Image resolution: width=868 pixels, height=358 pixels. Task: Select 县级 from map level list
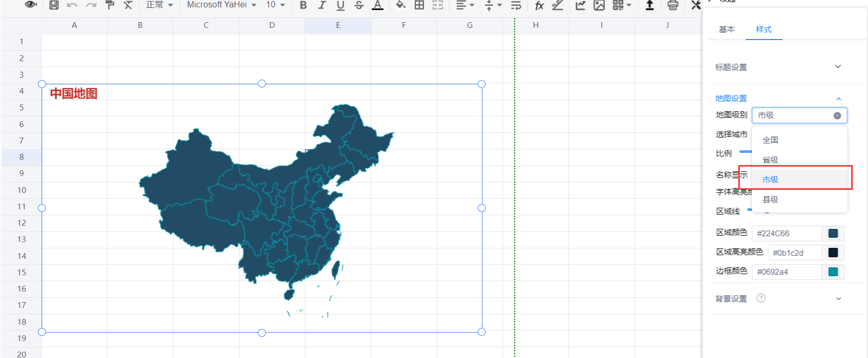[x=799, y=199]
